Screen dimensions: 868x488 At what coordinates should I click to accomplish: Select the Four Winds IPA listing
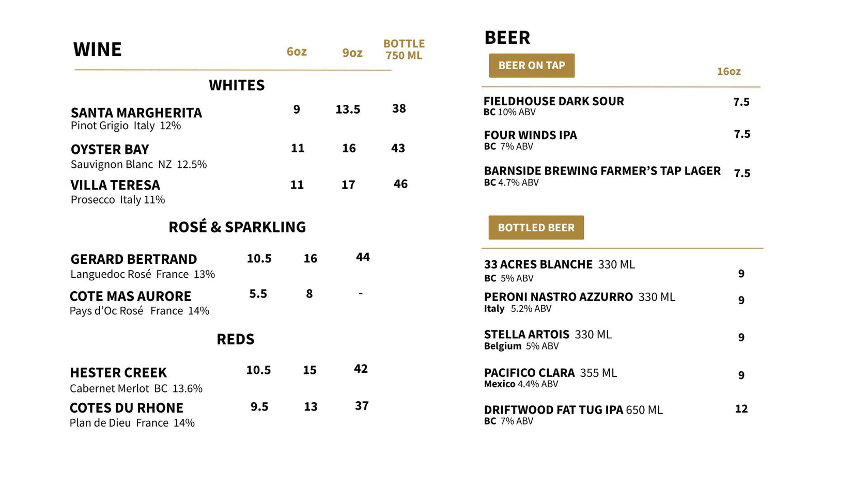click(530, 135)
